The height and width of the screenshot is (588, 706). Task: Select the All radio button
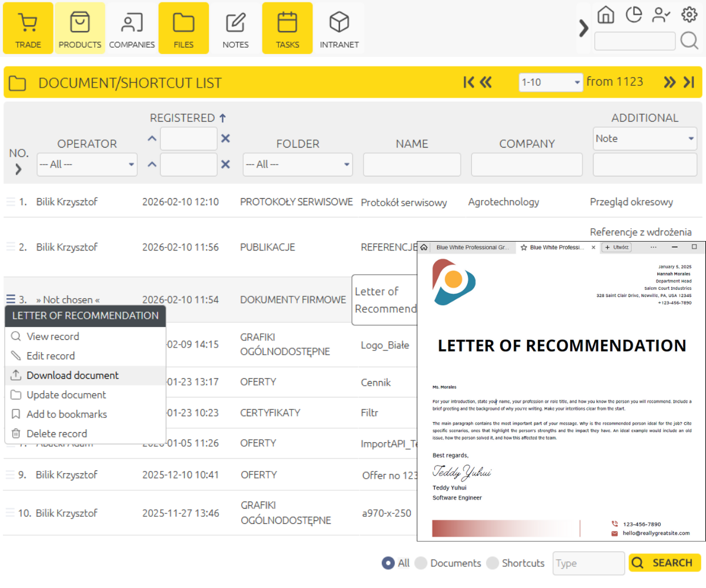pos(388,563)
